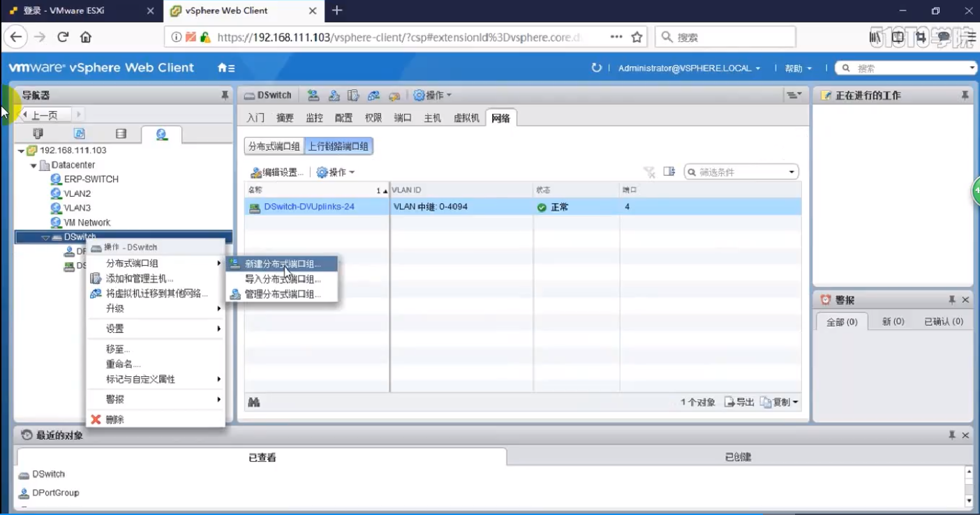
Task: Clear the filter icon in grid
Action: pos(649,172)
